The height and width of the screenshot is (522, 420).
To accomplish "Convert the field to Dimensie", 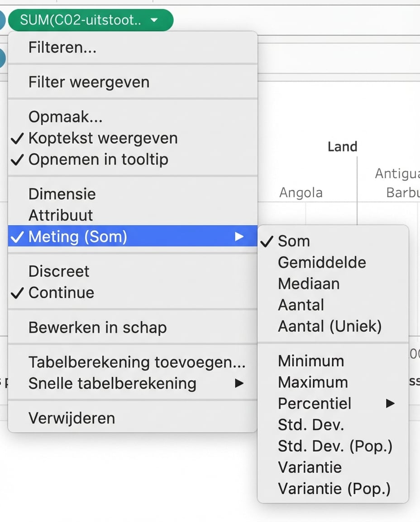I will coord(62,194).
